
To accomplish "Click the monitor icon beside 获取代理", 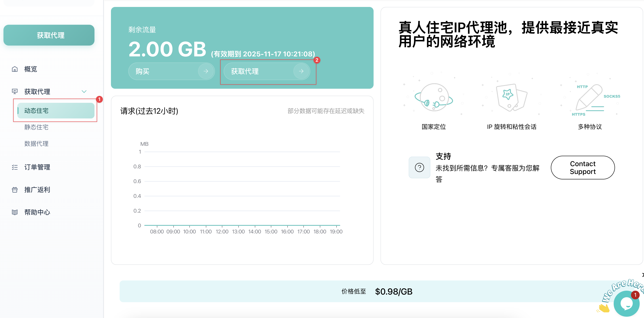I will click(x=15, y=92).
